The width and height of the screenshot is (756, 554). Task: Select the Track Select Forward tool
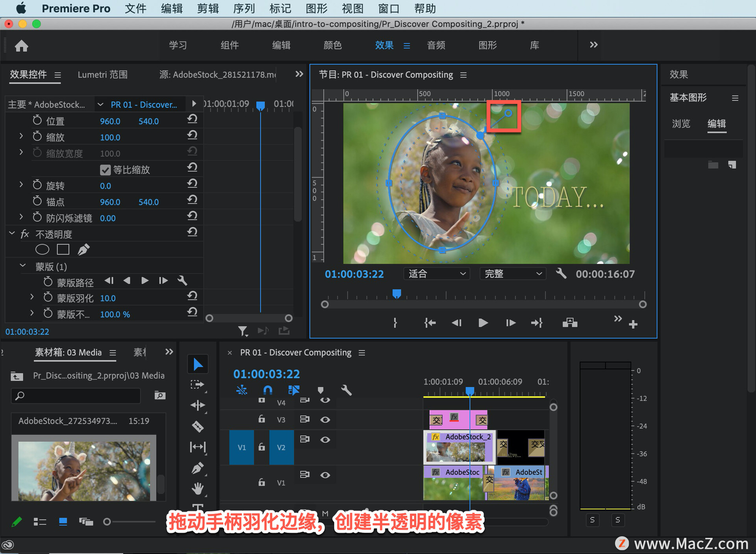coord(198,384)
